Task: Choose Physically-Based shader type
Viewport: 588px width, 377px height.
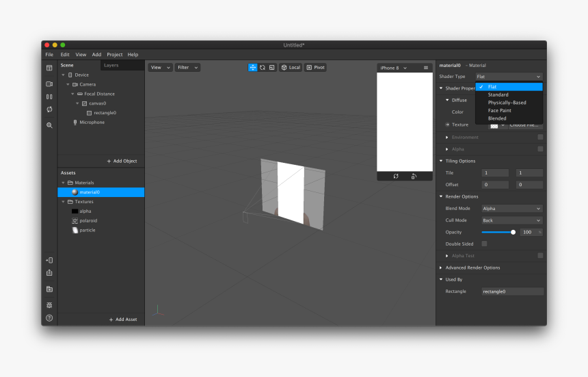Action: point(509,103)
